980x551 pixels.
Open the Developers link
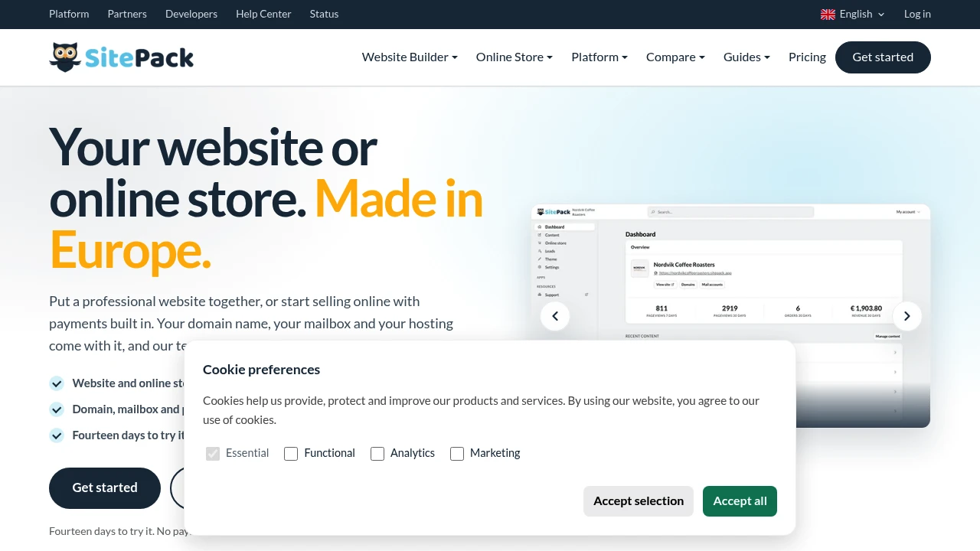point(191,14)
